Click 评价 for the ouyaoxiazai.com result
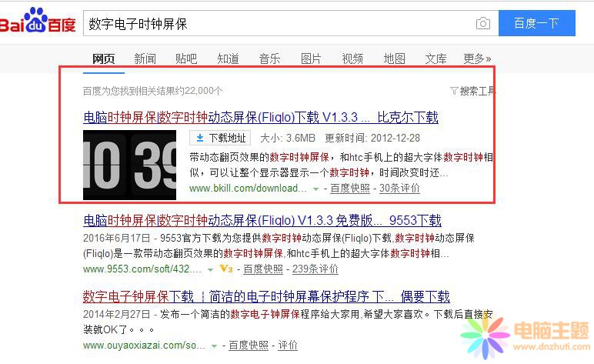The height and width of the screenshot is (364, 594). pos(288,345)
